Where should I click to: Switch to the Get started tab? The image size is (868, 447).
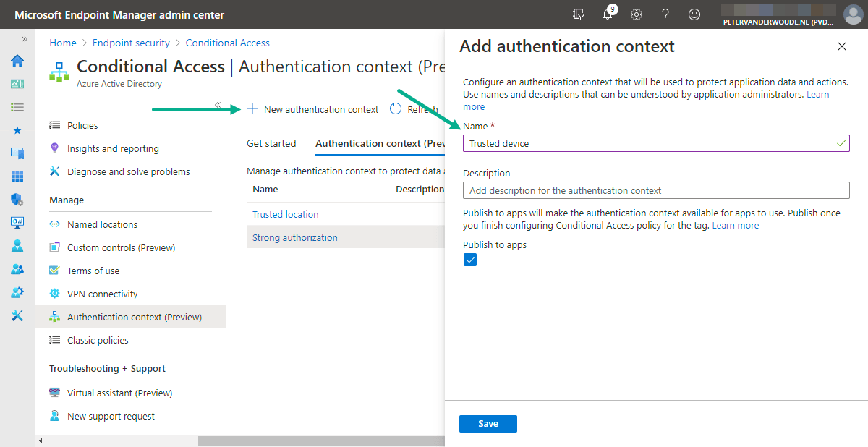[271, 143]
